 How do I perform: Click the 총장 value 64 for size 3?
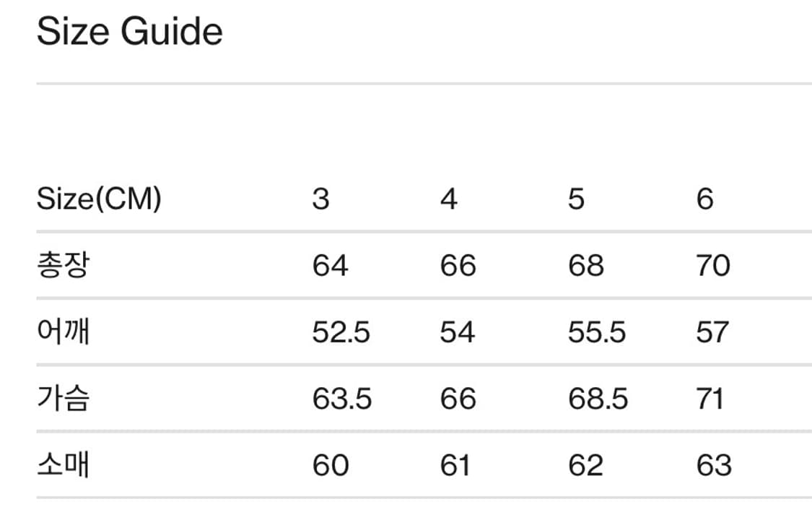tap(331, 266)
